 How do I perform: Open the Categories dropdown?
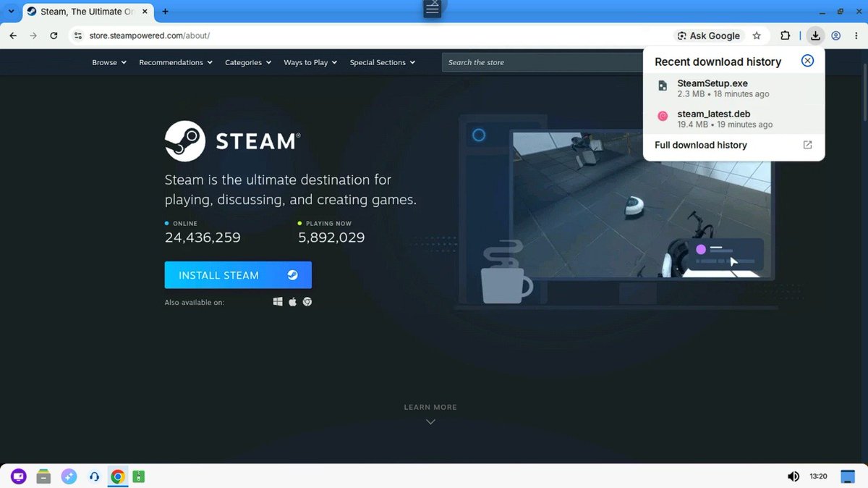[248, 62]
